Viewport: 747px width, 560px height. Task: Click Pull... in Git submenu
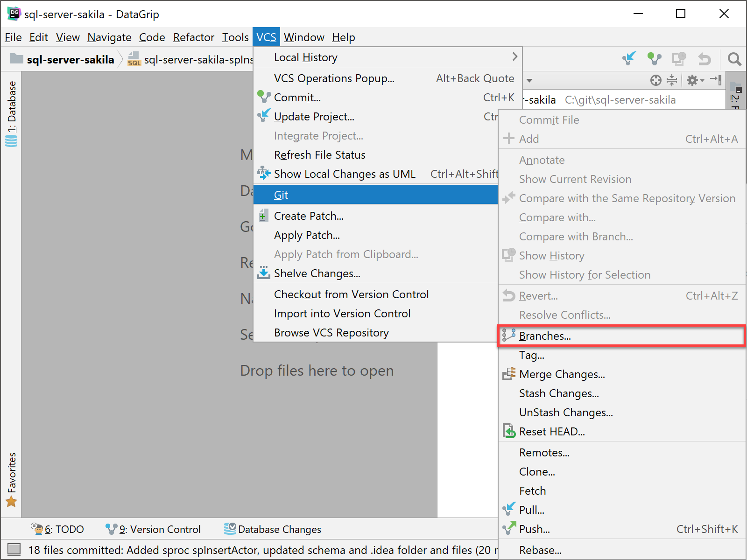coord(622,510)
